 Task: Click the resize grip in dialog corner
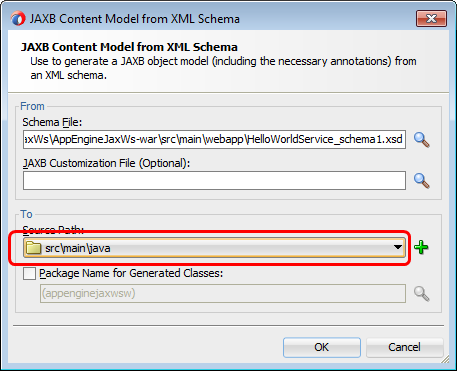[x=445, y=359]
